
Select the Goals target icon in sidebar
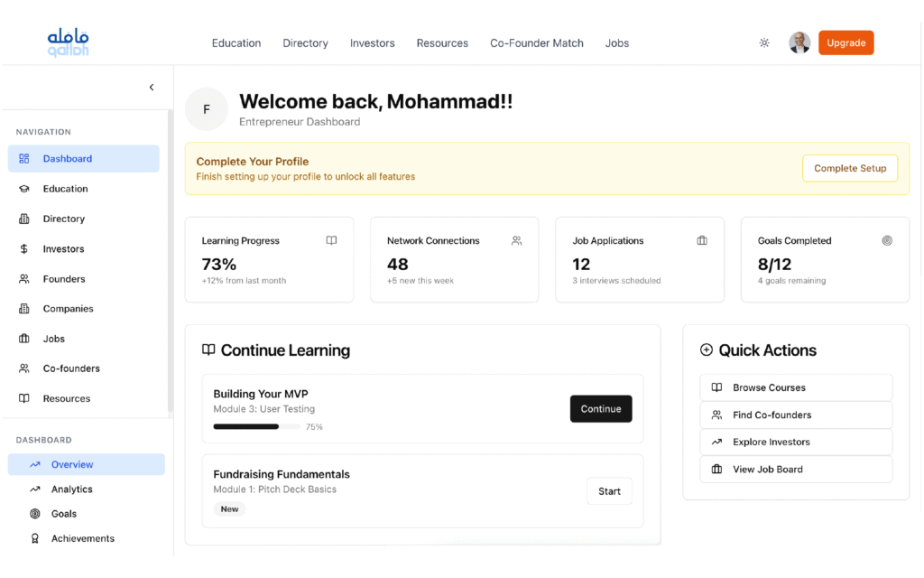point(35,514)
